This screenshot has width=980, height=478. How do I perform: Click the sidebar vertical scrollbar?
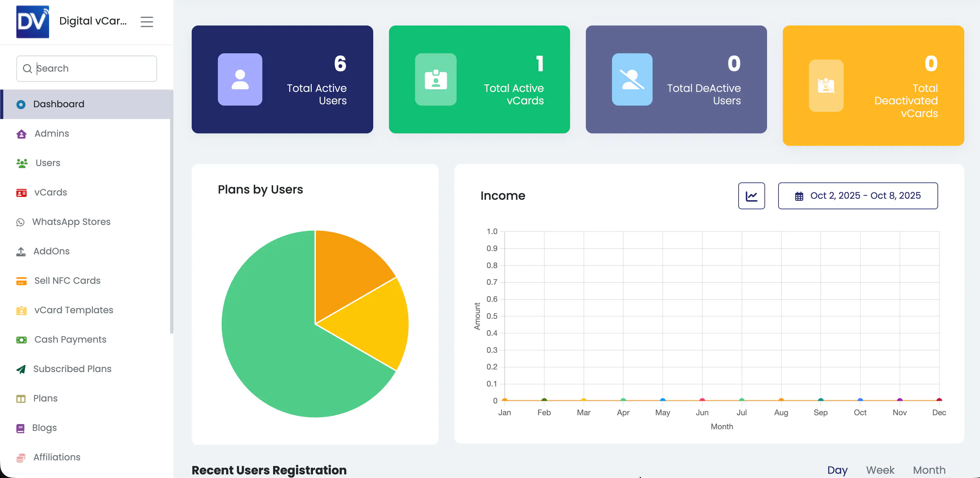click(x=172, y=212)
